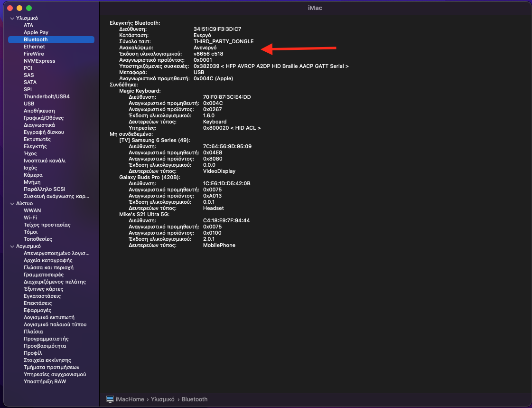Click the Magic Keyboard: device heading
The height and width of the screenshot is (408, 532).
(140, 91)
